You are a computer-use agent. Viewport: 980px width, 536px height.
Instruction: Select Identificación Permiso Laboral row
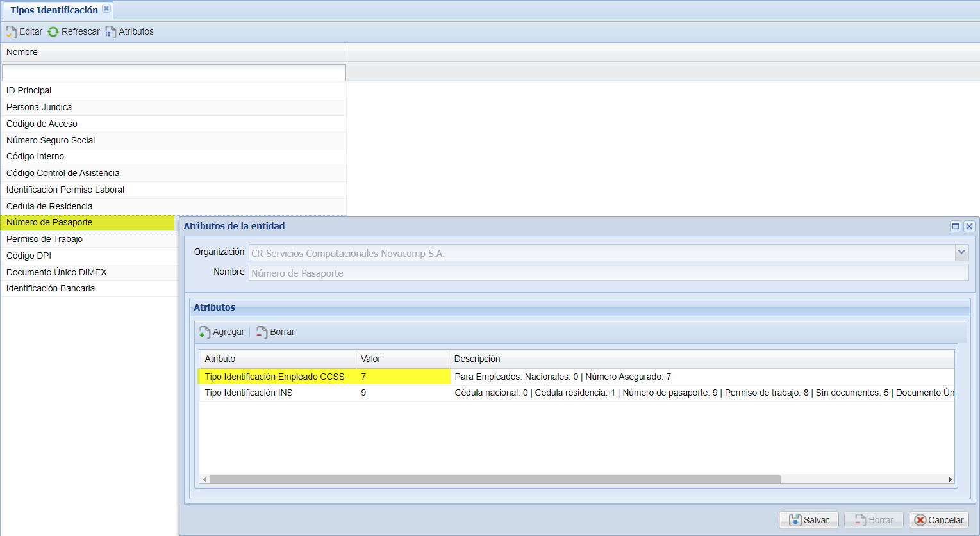(174, 190)
